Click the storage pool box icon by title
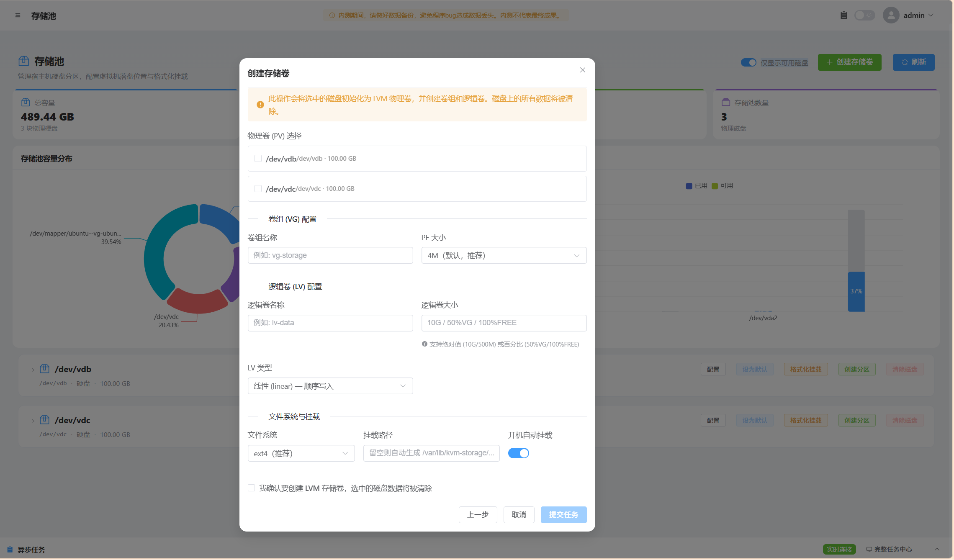954x560 pixels. pos(24,61)
